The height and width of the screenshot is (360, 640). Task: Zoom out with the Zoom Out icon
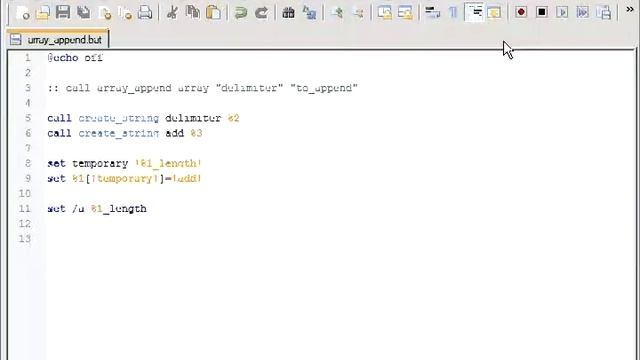pos(358,13)
